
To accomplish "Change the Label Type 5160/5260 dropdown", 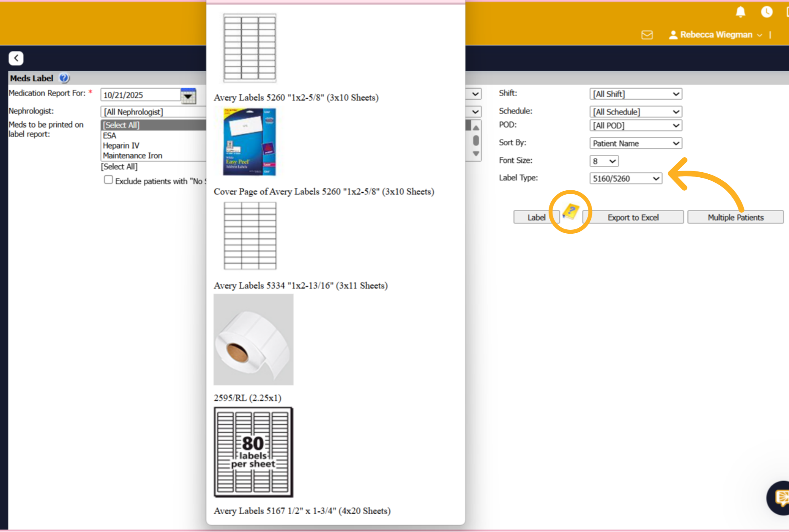I will click(626, 179).
